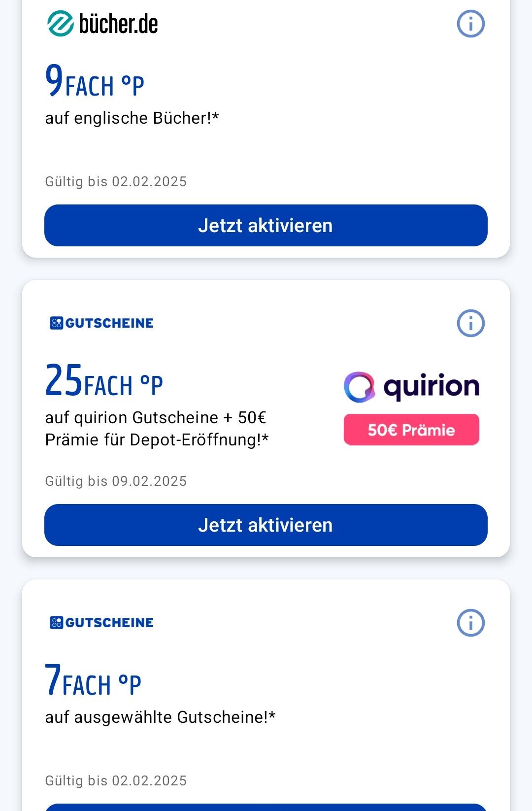The image size is (532, 811).
Task: Tap the 7FACH °P headline
Action: (x=93, y=680)
